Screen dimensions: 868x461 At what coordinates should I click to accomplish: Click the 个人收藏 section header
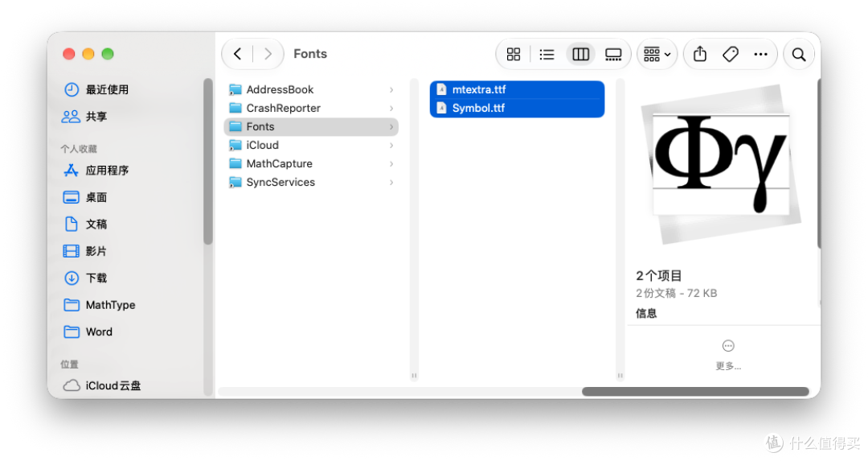(79, 149)
